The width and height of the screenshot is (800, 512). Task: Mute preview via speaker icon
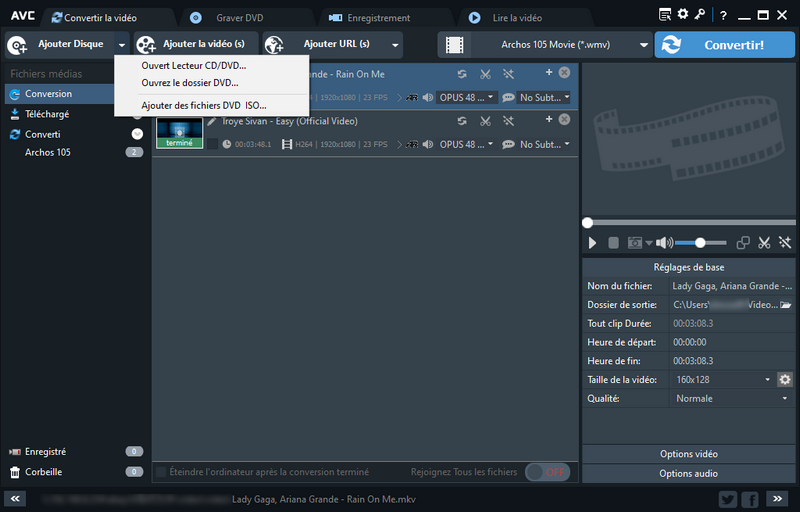pos(664,243)
